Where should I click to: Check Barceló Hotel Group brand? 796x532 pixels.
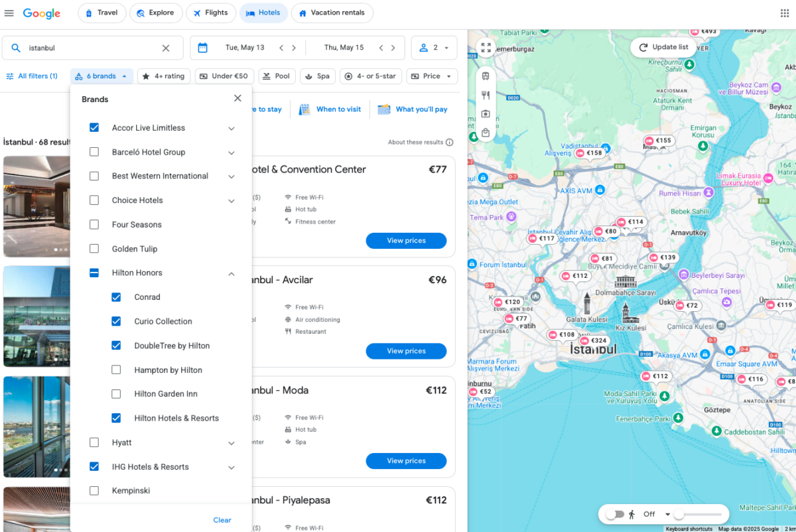(x=94, y=152)
